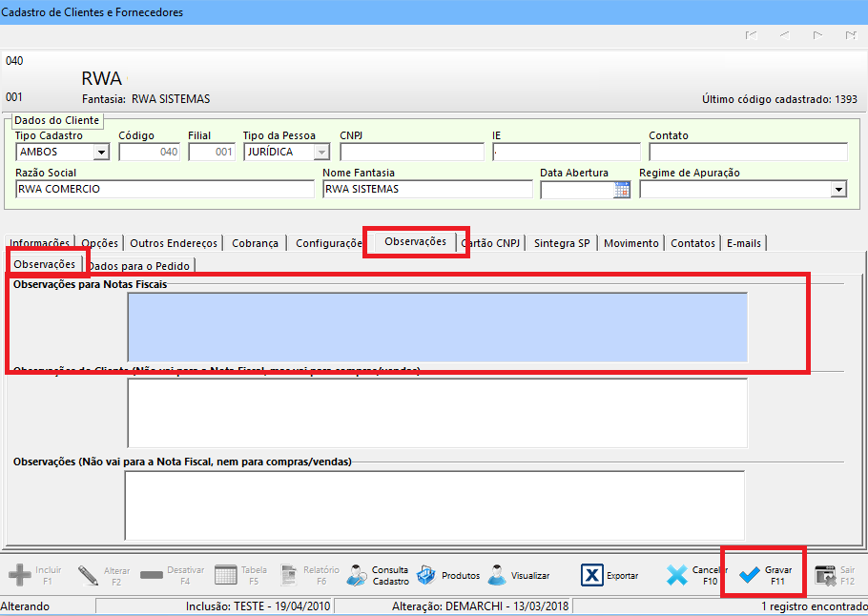Image resolution: width=868 pixels, height=616 pixels.
Task: Click the Alterando status bar text
Action: click(25, 606)
